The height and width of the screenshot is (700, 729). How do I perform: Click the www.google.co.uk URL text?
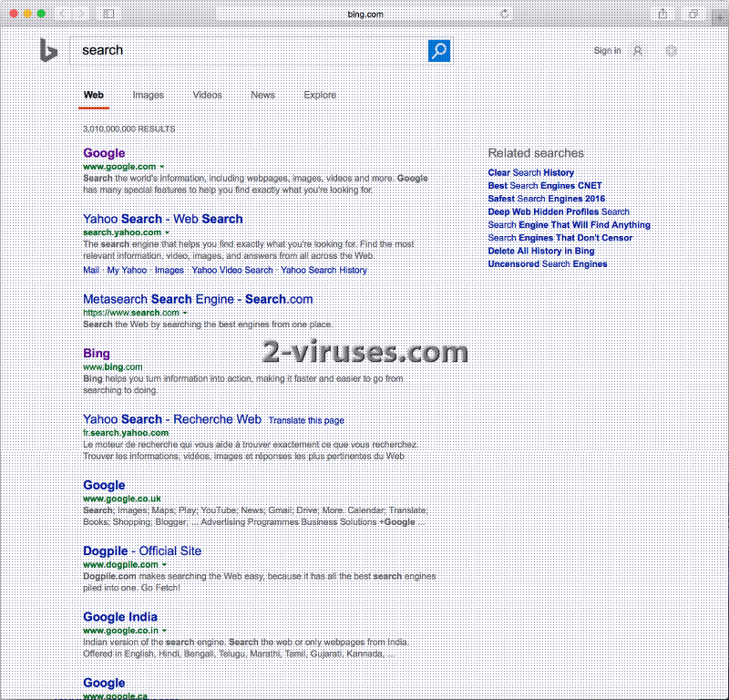(x=122, y=499)
